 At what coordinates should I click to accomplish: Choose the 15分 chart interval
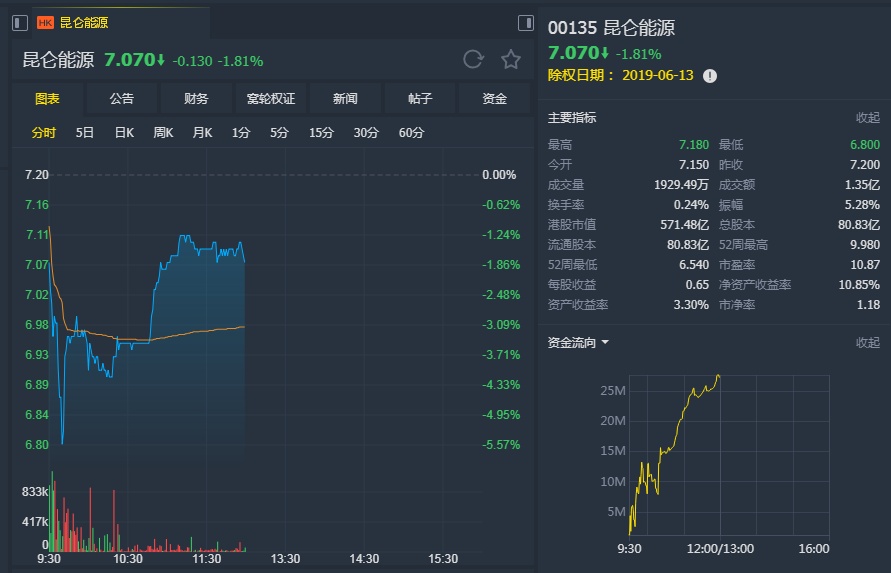pyautogui.click(x=321, y=133)
